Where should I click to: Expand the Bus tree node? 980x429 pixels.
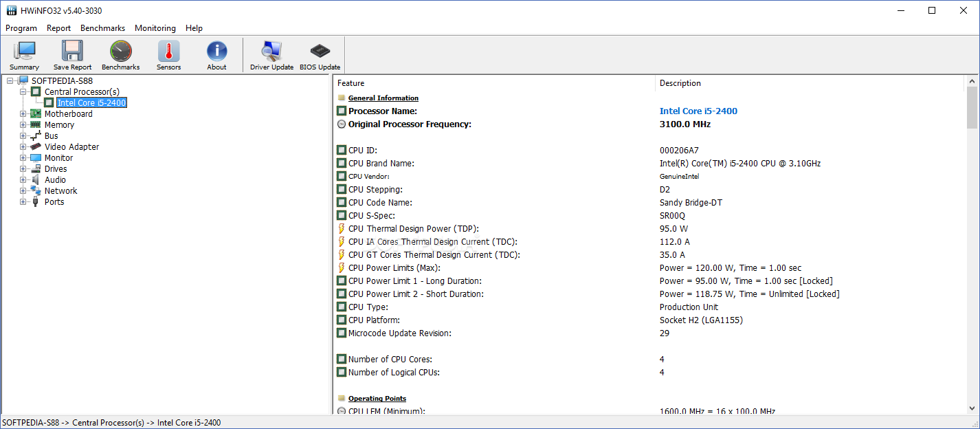click(23, 135)
